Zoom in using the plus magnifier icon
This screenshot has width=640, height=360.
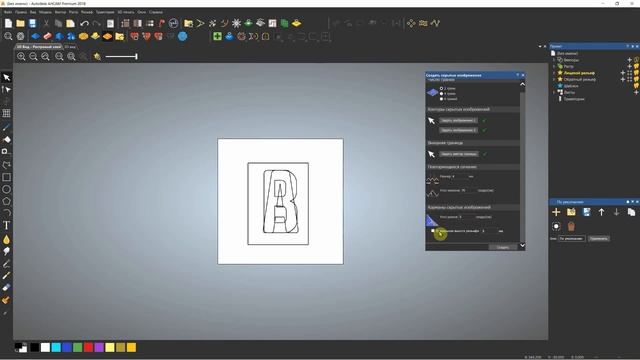point(21,56)
